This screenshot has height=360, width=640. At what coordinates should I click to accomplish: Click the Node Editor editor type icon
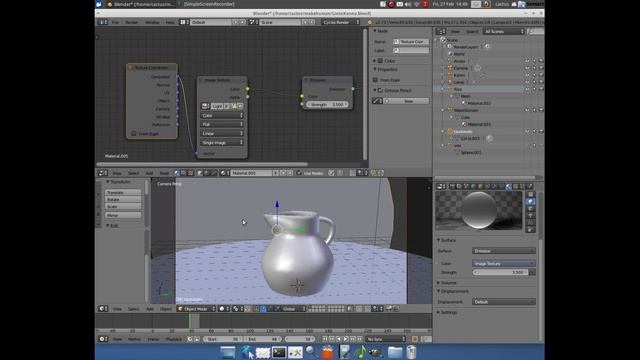point(102,173)
